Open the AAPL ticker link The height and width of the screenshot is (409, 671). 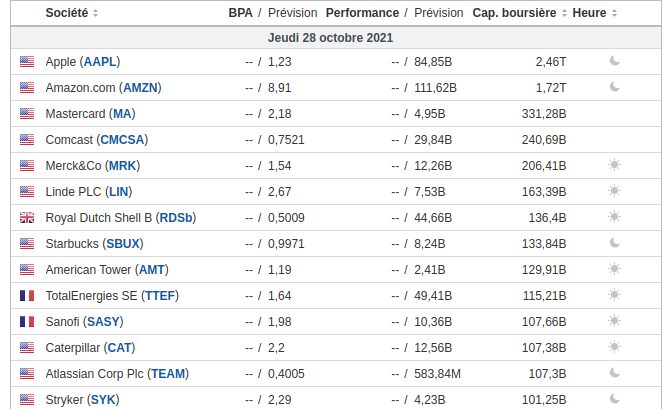click(x=100, y=61)
